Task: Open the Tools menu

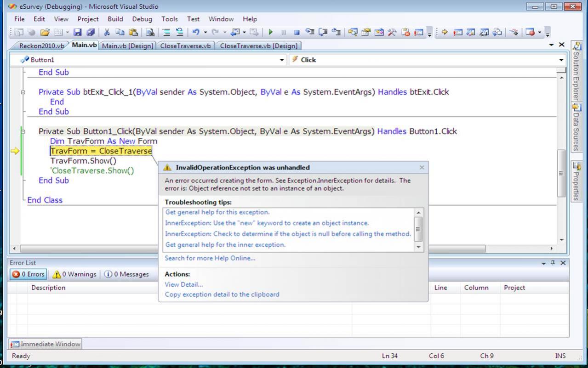Action: [169, 19]
